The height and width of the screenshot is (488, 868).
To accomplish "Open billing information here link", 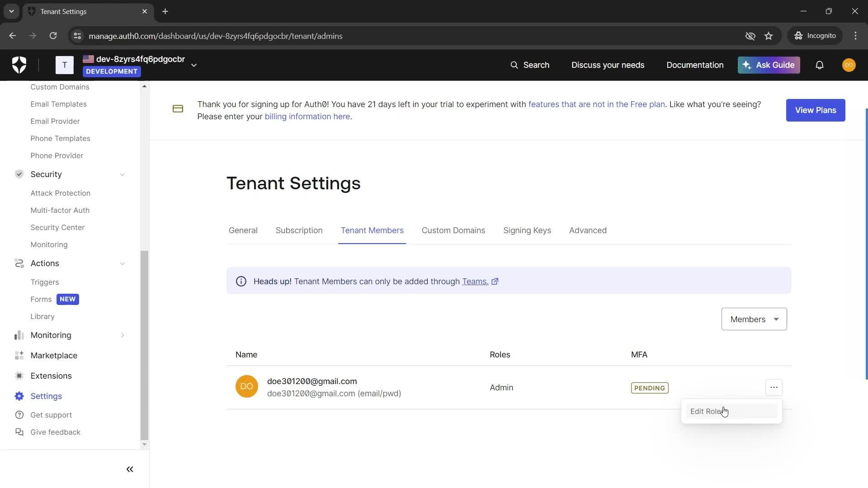I will pos(307,117).
